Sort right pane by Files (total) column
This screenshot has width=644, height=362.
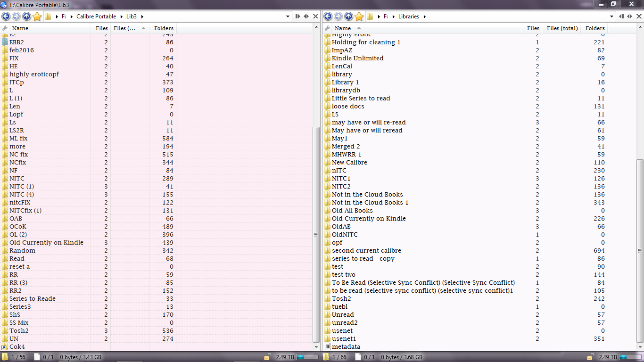click(561, 28)
